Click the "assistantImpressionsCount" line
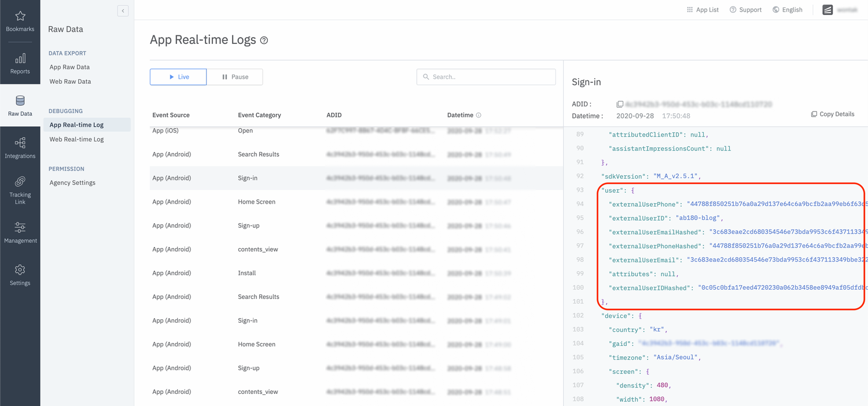 click(670, 149)
